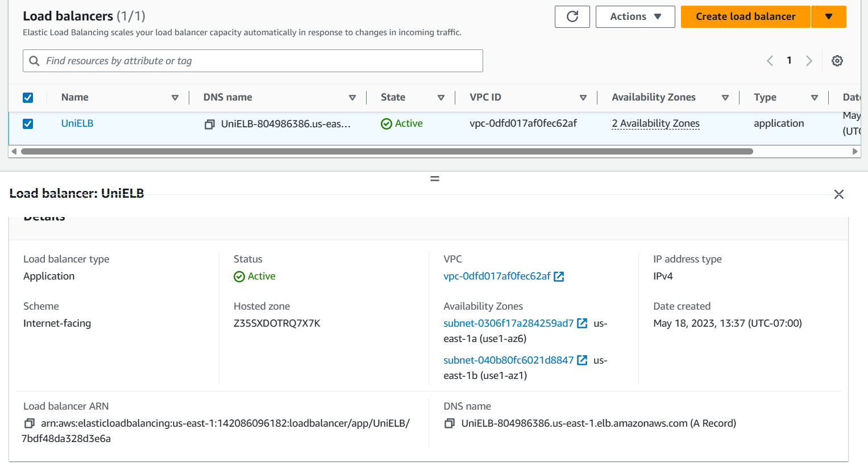Open the VPC ID column header menu

583,97
